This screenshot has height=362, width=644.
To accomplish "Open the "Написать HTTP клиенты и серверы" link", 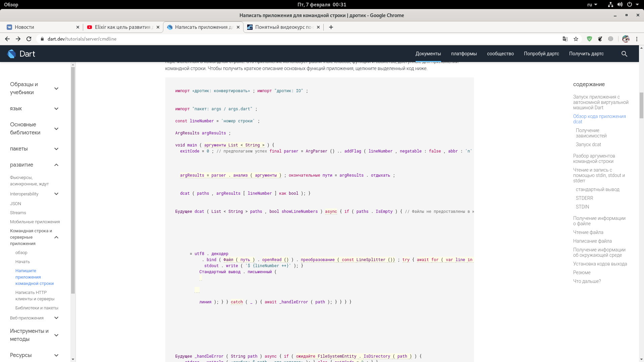I will [35, 296].
